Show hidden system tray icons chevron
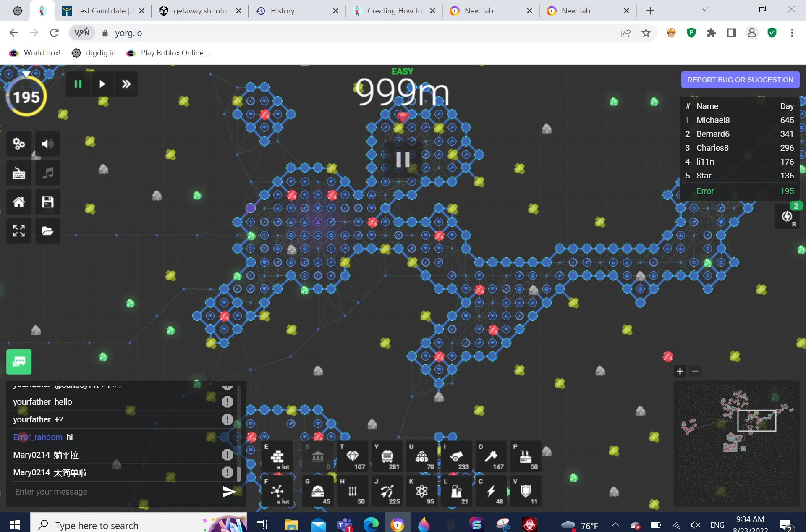The width and height of the screenshot is (806, 532). [x=615, y=525]
